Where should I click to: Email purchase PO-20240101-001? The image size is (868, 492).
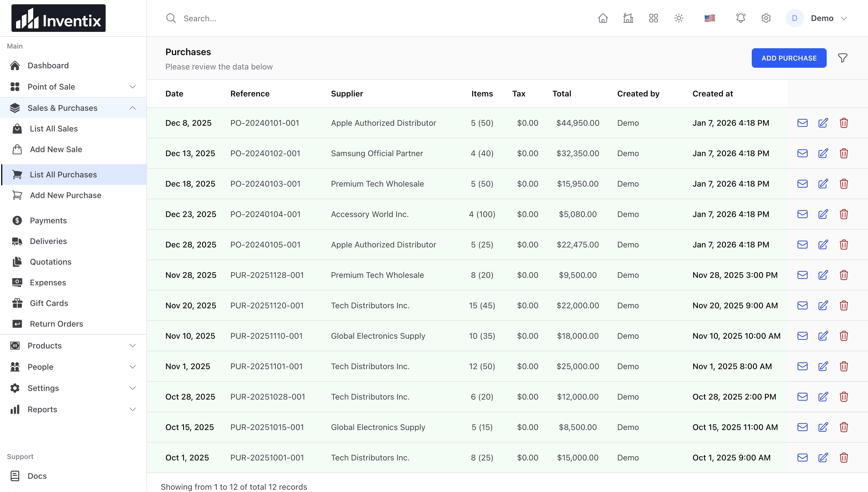point(803,123)
